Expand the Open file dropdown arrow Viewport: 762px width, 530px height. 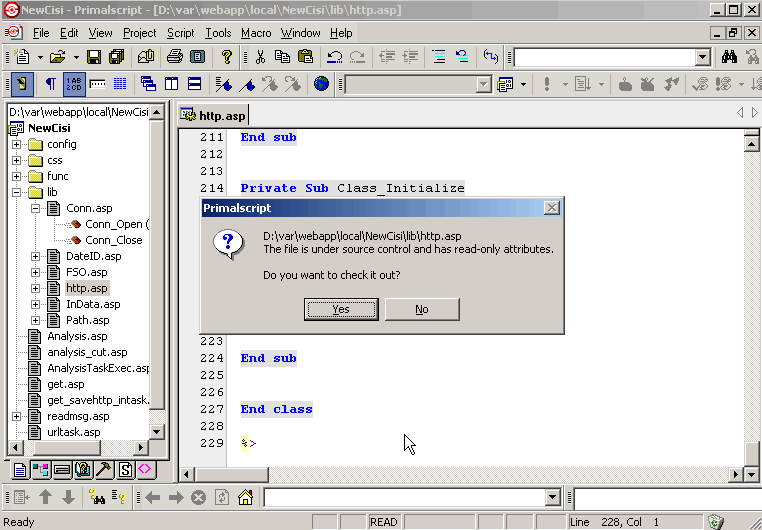point(76,57)
